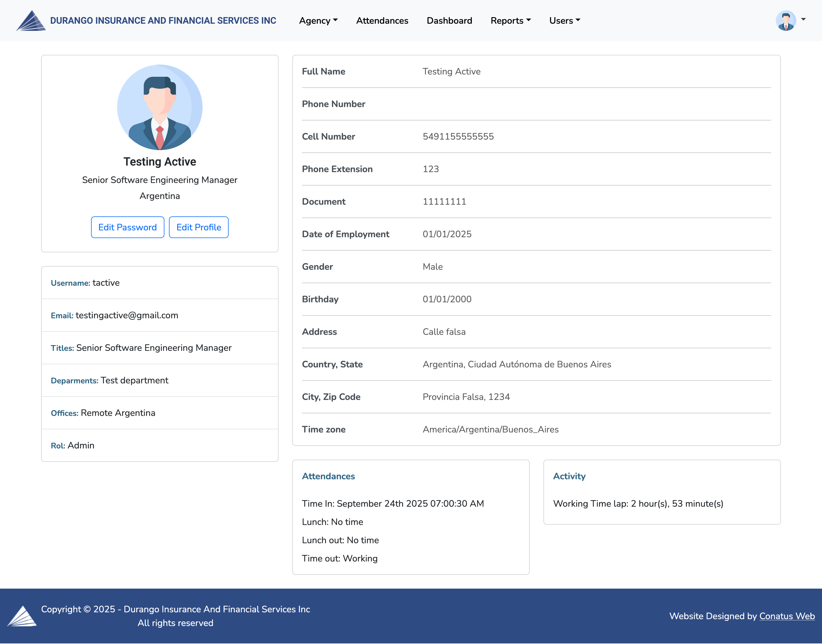Click the Durango triangle logo in navbar
The height and width of the screenshot is (644, 822).
(31, 21)
